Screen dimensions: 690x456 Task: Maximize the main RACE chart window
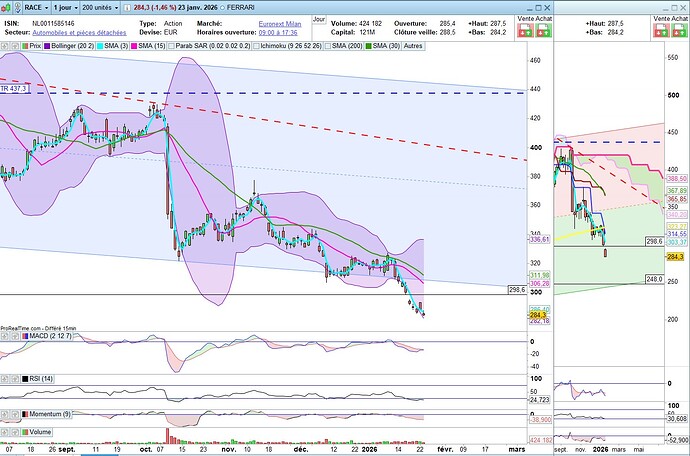538,7
